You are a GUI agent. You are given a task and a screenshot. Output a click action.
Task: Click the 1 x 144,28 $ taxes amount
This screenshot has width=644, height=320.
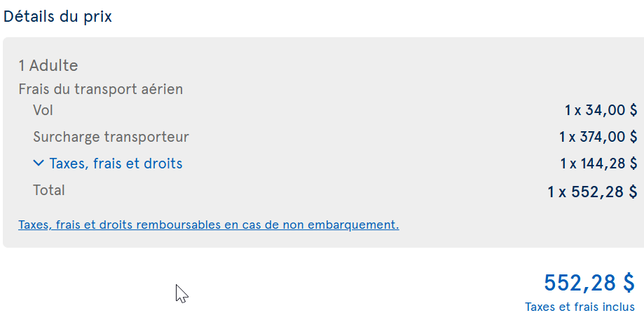tap(598, 164)
